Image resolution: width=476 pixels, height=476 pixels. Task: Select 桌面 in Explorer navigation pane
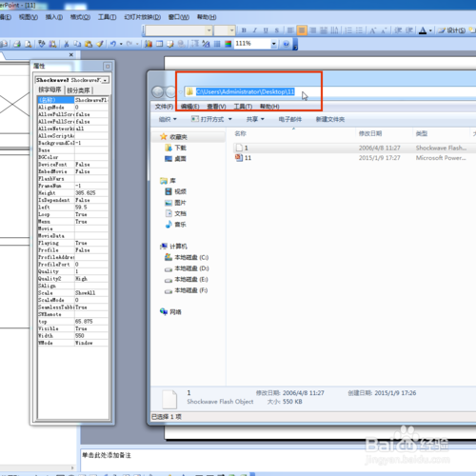(x=175, y=159)
